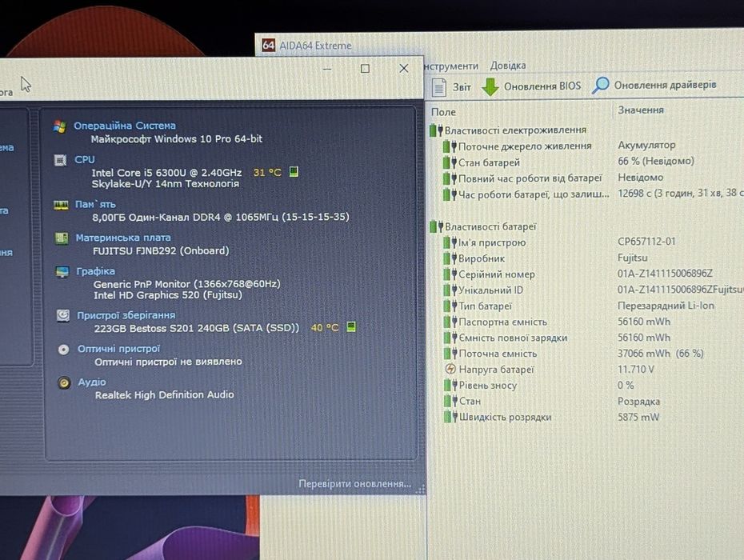Click the AIDA64 Extreme title bar logo icon

[268, 45]
